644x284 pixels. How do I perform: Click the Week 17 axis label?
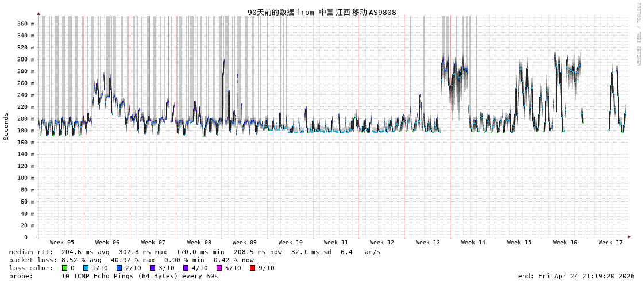pyautogui.click(x=611, y=243)
